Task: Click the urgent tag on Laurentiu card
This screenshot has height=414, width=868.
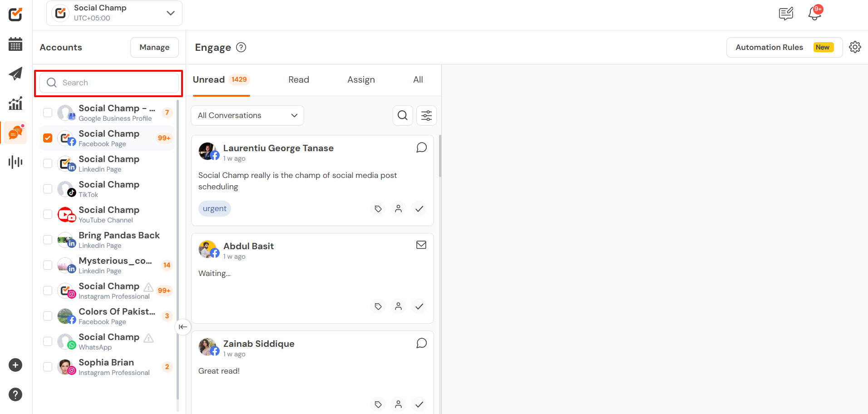Action: (x=215, y=209)
